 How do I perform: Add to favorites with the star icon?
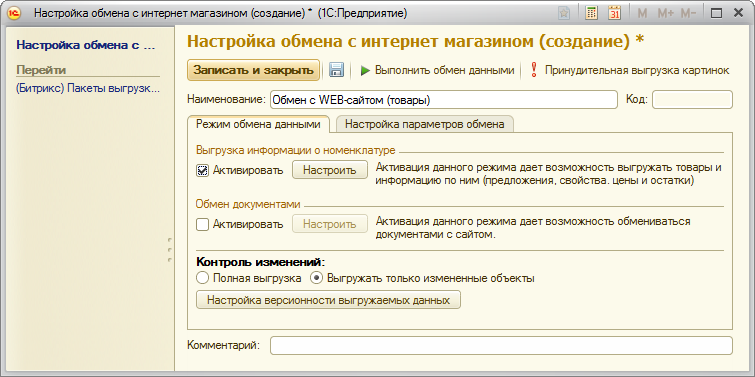coord(564,13)
